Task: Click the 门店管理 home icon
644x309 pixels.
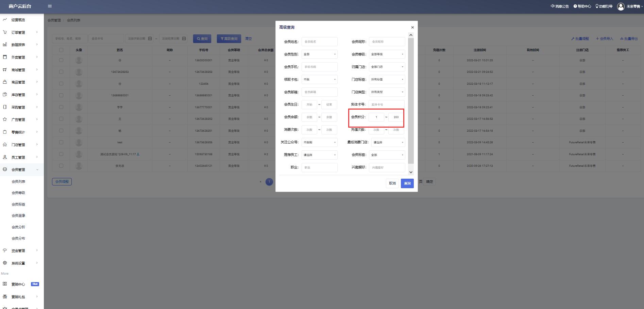Action: (x=5, y=145)
